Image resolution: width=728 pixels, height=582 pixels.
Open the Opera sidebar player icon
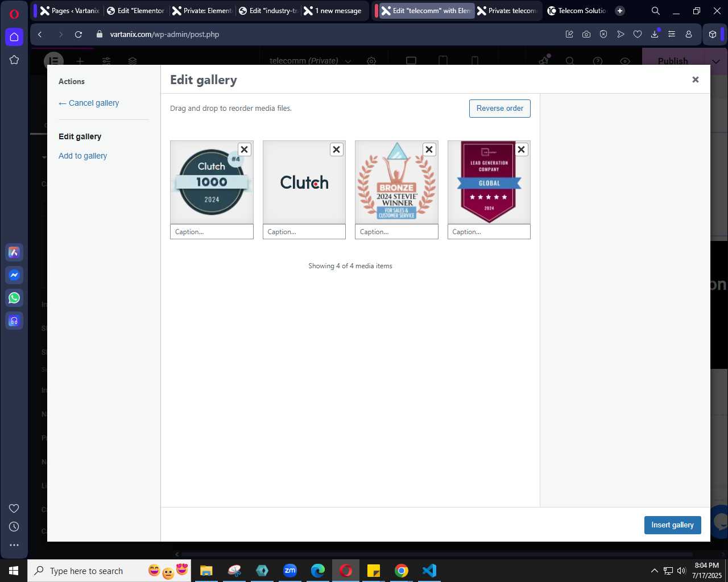pos(14,321)
